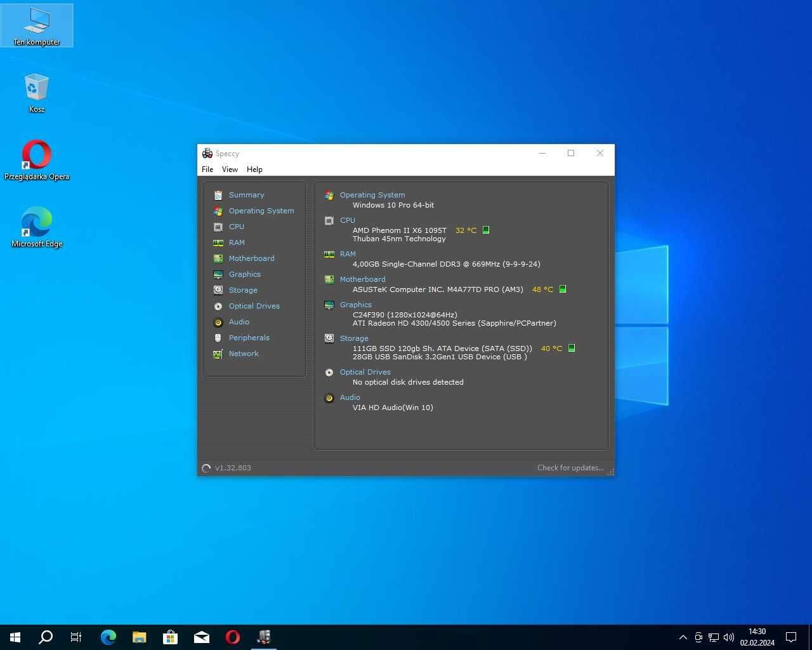Screen dimensions: 812x650
Task: Click Ten komputer desktop icon
Action: pyautogui.click(x=37, y=25)
